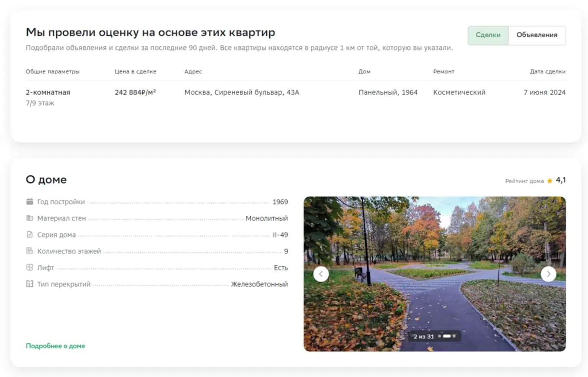
Task: Click the heading about appraisal based on apartments
Action: click(x=150, y=32)
